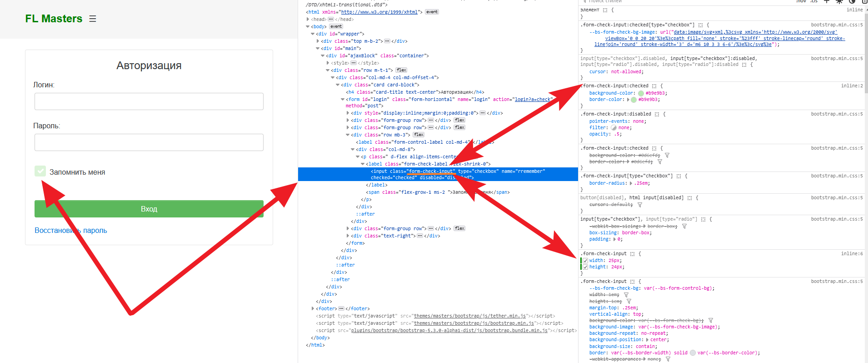Expand the padding: 0 shorthand arrow
Image resolution: width=868 pixels, height=363 pixels.
point(614,239)
